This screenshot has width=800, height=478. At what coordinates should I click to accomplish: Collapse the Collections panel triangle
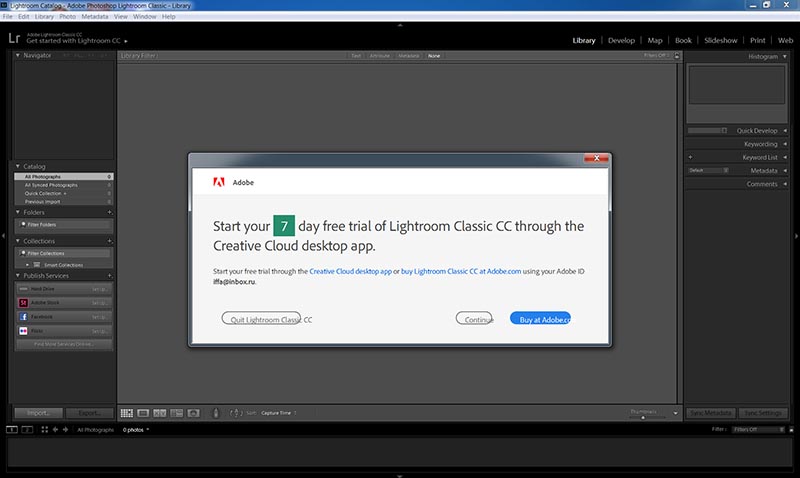17,241
